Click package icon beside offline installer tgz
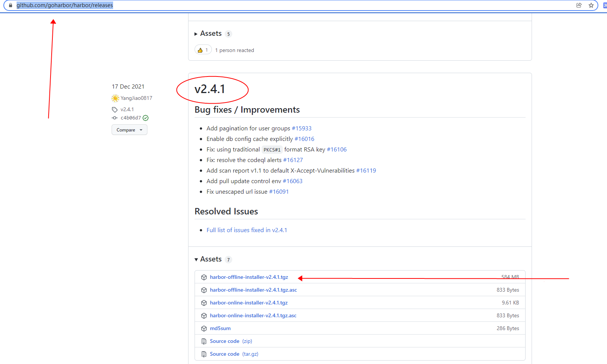Viewport: 607px width, 364px height. point(204,277)
